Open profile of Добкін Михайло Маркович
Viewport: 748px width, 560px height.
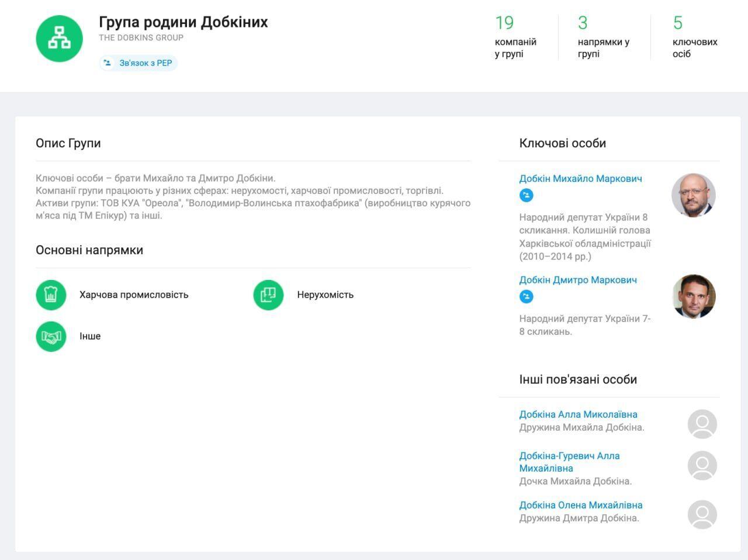tap(580, 178)
